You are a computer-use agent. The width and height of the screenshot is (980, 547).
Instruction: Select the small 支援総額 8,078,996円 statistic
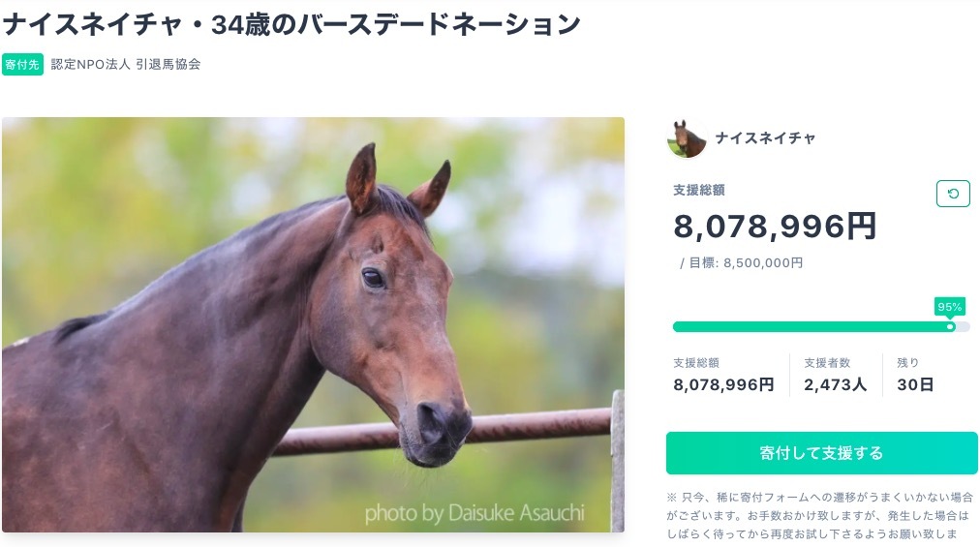point(723,375)
